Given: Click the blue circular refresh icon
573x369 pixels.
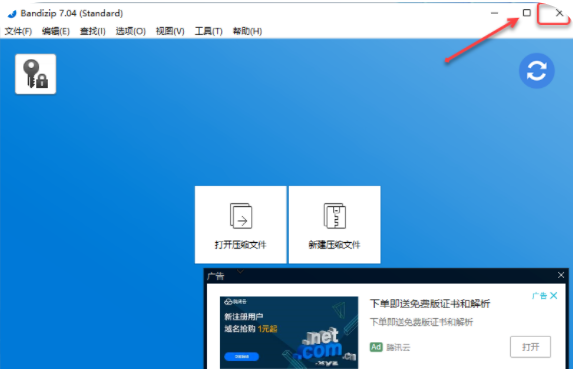Looking at the screenshot, I should point(536,71).
